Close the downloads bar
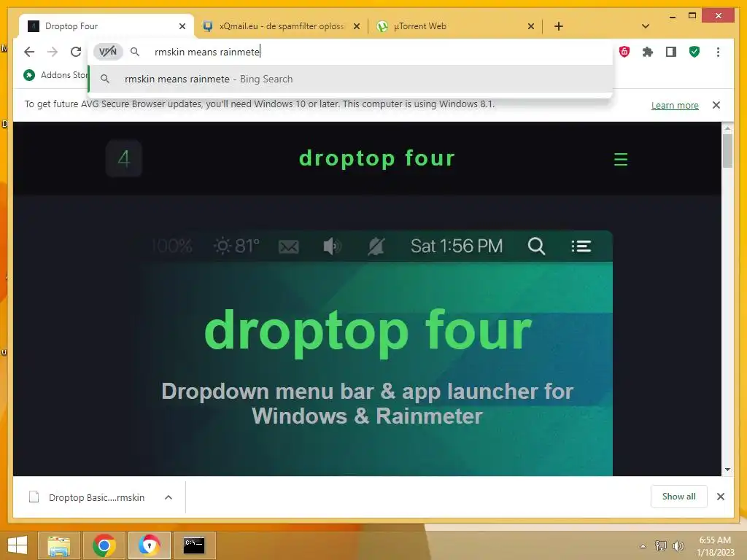The height and width of the screenshot is (560, 747). click(720, 497)
